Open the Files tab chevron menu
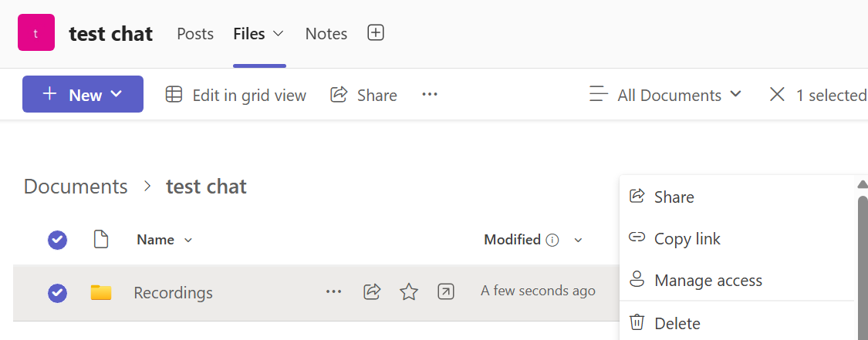 [279, 34]
